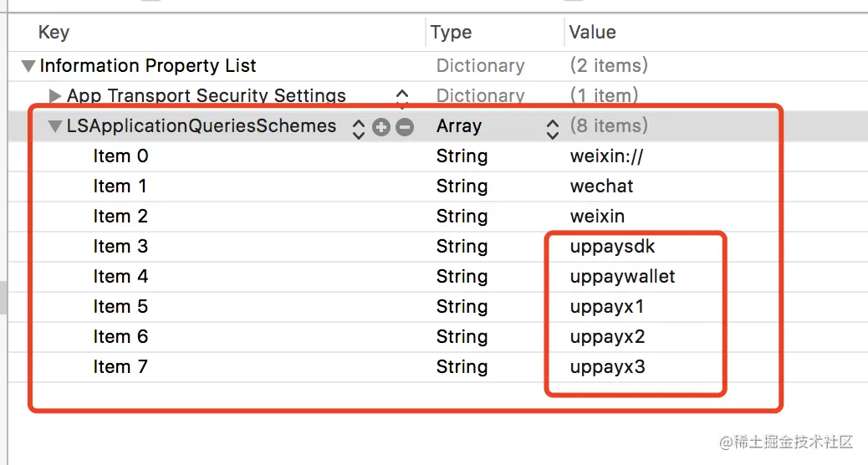The width and height of the screenshot is (868, 465).
Task: Open key stepper for LSApplicationQueriesSchemes
Action: click(x=359, y=127)
